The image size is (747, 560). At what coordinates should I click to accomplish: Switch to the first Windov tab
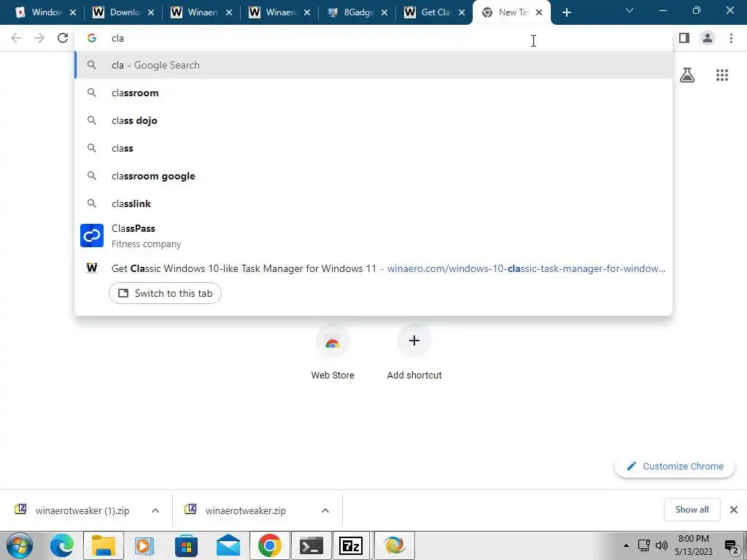tap(44, 12)
